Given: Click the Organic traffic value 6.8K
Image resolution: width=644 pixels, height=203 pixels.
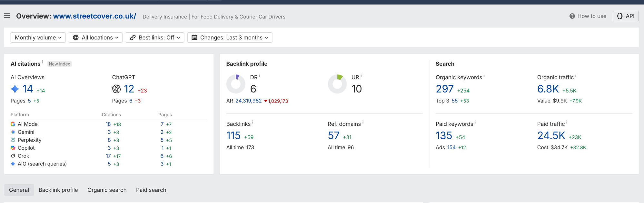Looking at the screenshot, I should click(548, 89).
